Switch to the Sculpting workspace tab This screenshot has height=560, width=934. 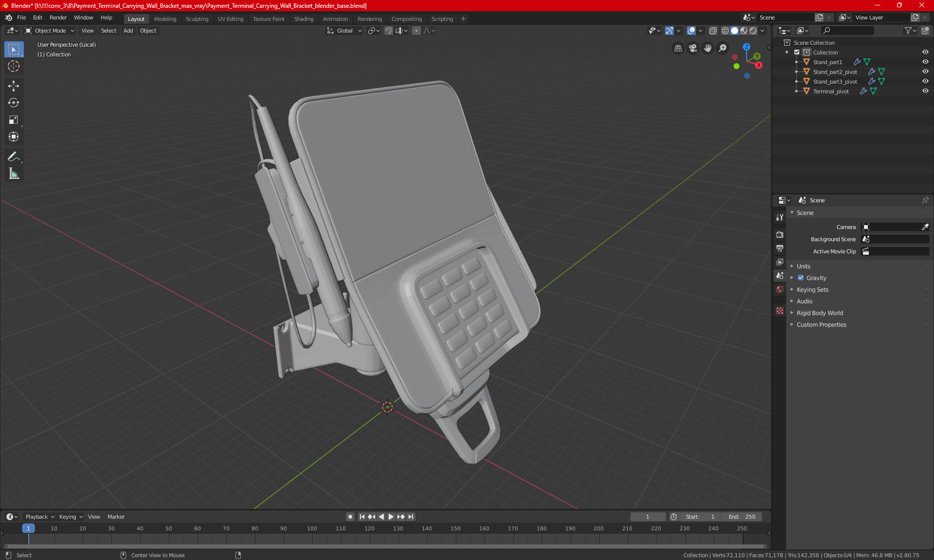197,19
